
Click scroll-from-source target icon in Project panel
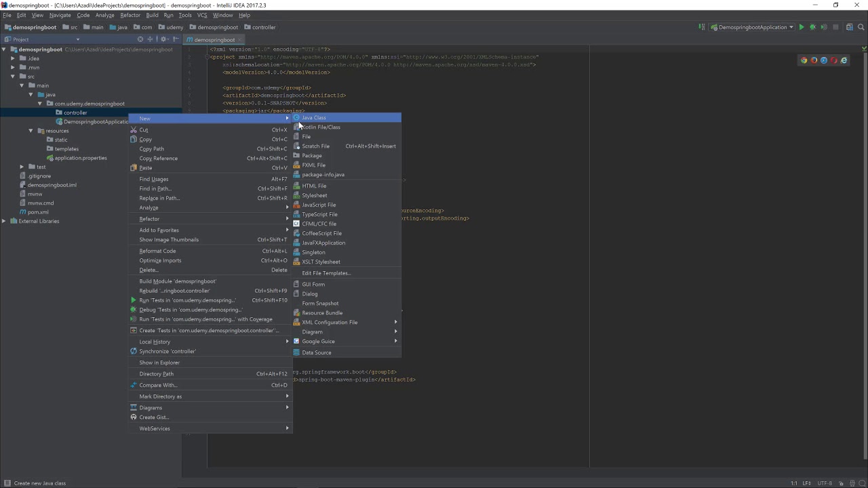140,39
